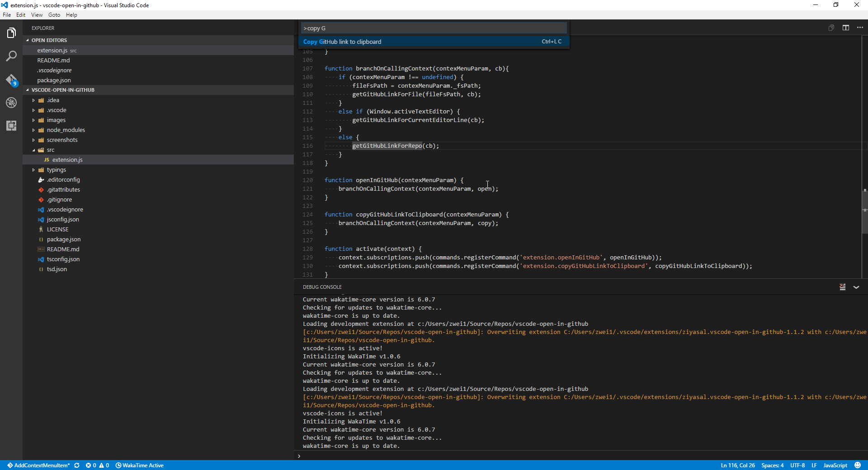Image resolution: width=868 pixels, height=470 pixels.
Task: Click 'Ln 116, Col 26' in the status bar
Action: point(738,465)
